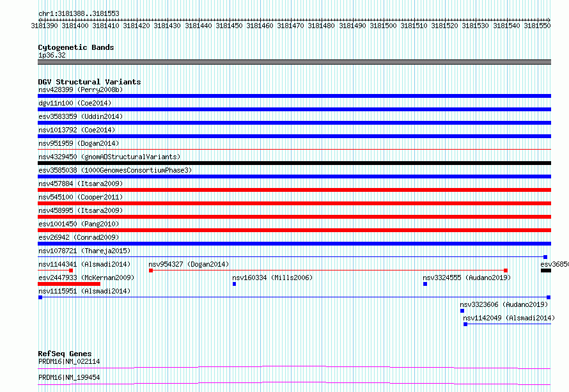Screen dimensions: 569x392
Task: Click the start marker of nsv1142049
Action: [465, 324]
